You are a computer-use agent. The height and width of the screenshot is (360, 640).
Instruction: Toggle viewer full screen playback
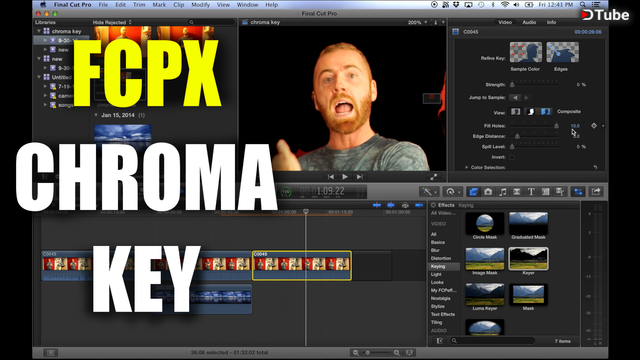[x=433, y=177]
